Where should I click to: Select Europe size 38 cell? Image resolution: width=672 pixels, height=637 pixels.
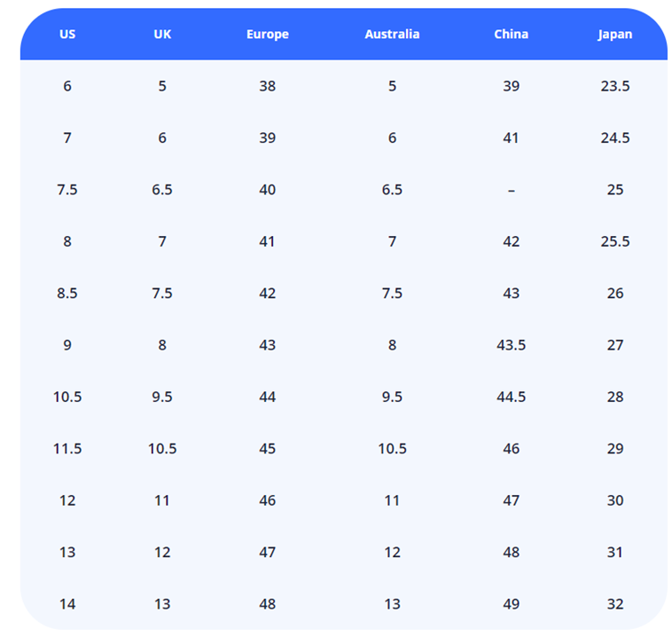(268, 86)
